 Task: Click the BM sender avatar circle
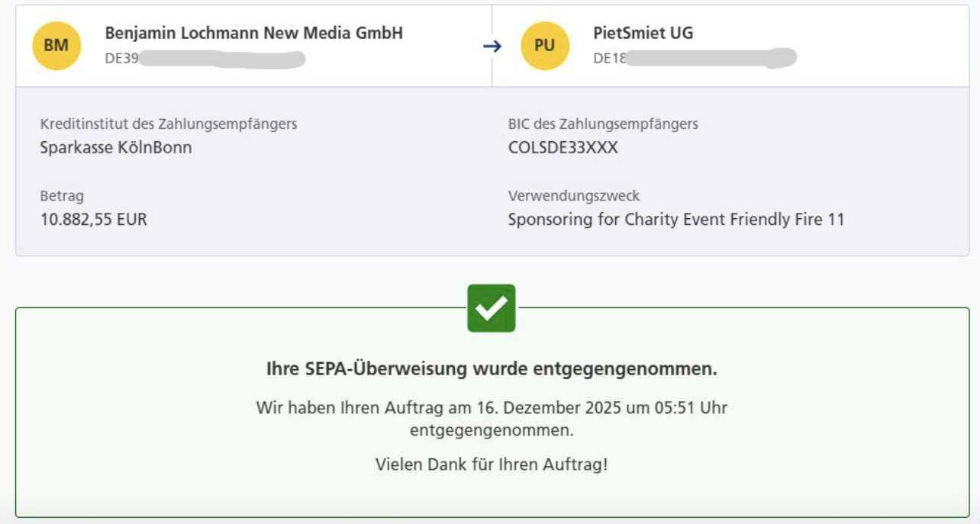(x=56, y=46)
